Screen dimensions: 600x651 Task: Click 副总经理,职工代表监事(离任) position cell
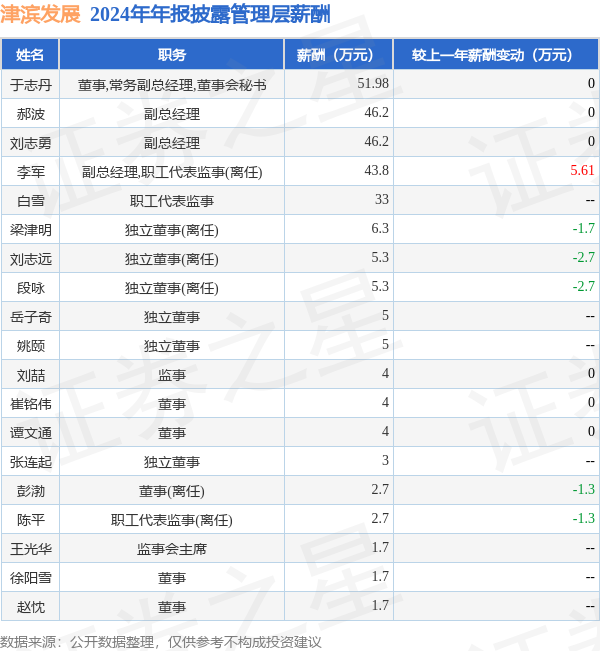[x=171, y=172]
